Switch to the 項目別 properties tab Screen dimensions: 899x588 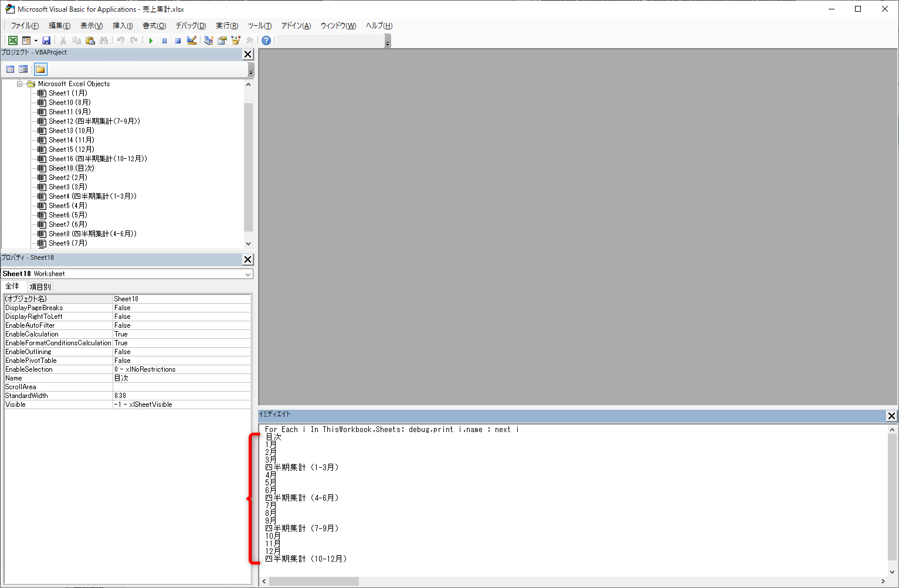coord(40,287)
